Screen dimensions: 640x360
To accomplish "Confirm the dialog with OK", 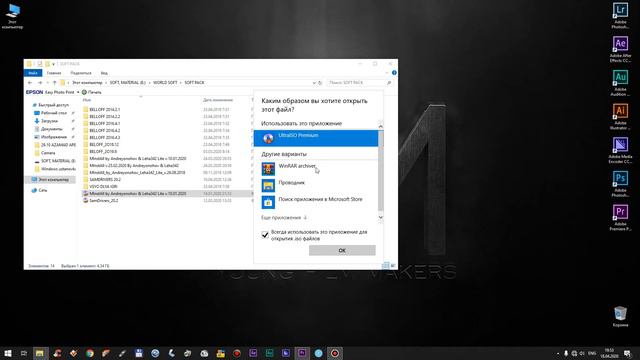I will tap(342, 250).
